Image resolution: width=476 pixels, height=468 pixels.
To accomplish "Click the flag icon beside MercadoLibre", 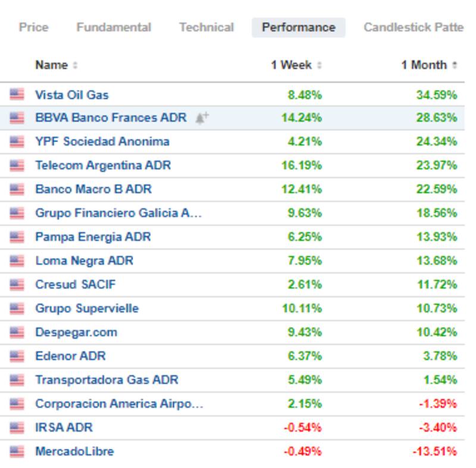I will [17, 451].
